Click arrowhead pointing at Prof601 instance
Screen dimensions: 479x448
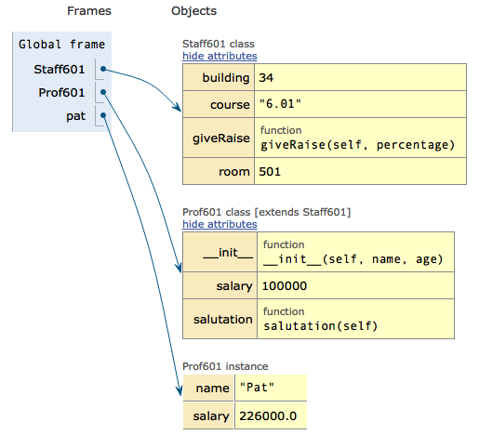179,390
